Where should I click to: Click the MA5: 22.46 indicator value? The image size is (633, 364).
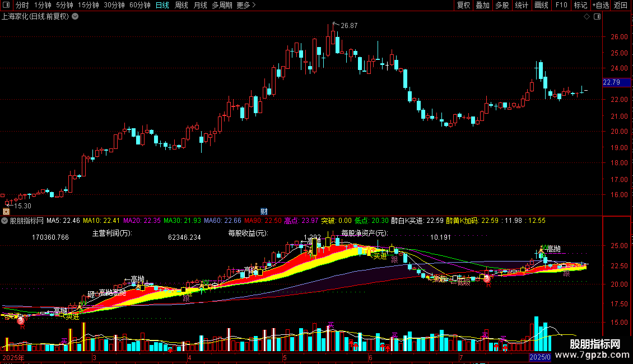[63, 221]
